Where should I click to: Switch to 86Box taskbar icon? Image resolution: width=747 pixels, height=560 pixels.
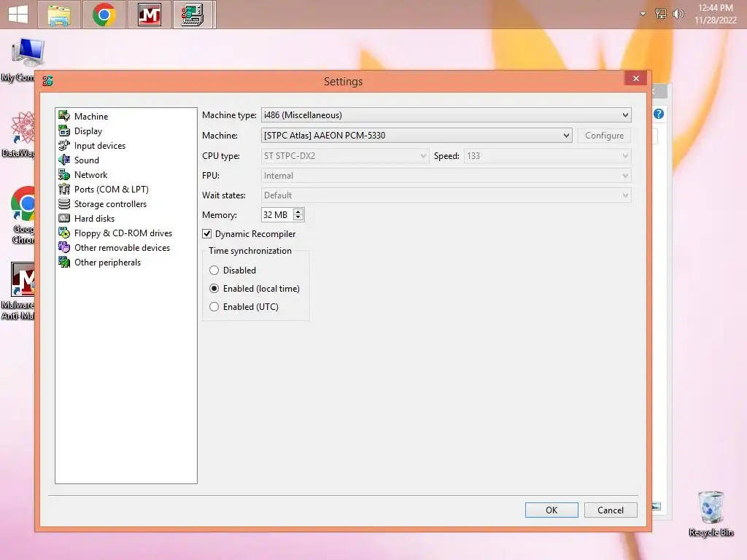(193, 15)
